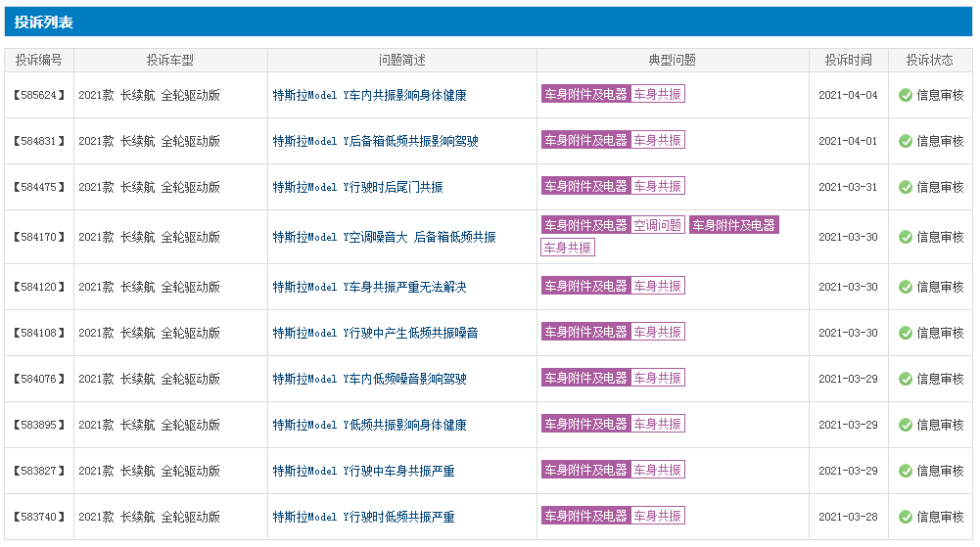This screenshot has width=980, height=547.
Task: Open complaint 特斯拉Model Y行驶中产生低频共振噪音
Action: tap(375, 333)
